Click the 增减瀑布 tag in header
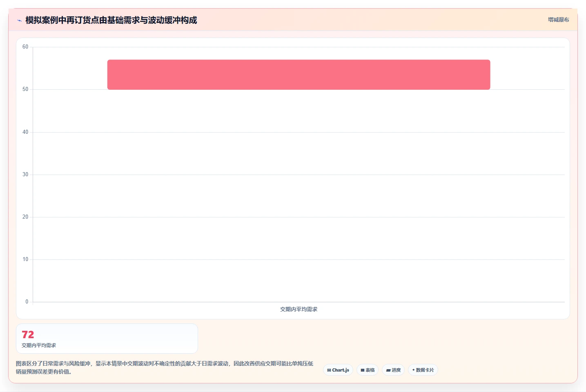586x392 pixels. coord(558,20)
